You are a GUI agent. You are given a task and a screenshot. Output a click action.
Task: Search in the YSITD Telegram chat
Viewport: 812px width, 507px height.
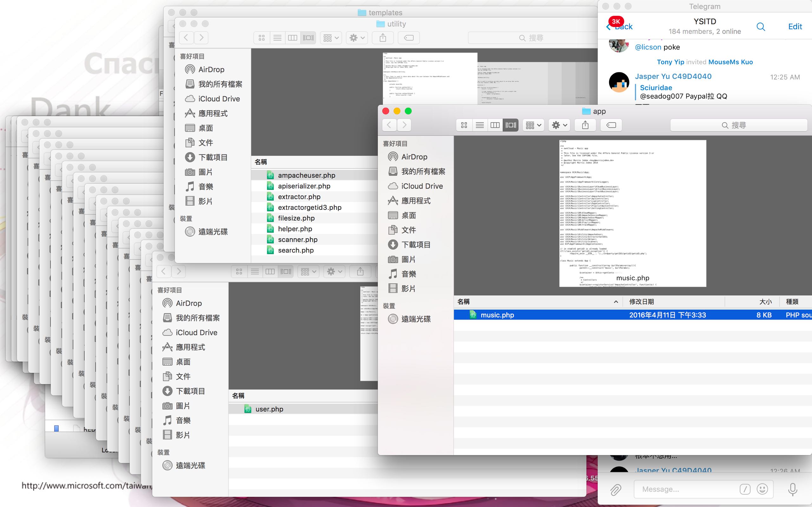(x=761, y=27)
